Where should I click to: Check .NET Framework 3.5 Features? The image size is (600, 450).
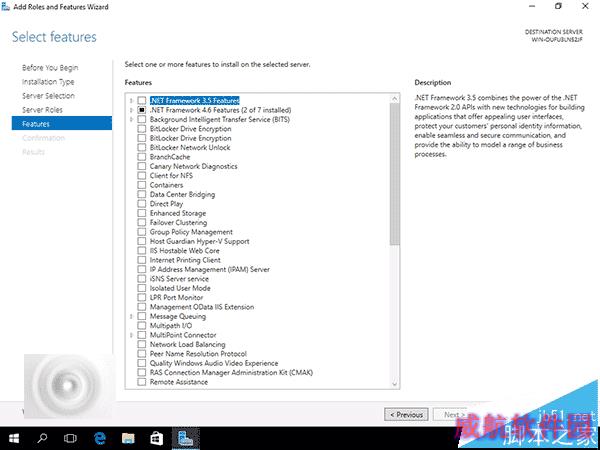142,101
